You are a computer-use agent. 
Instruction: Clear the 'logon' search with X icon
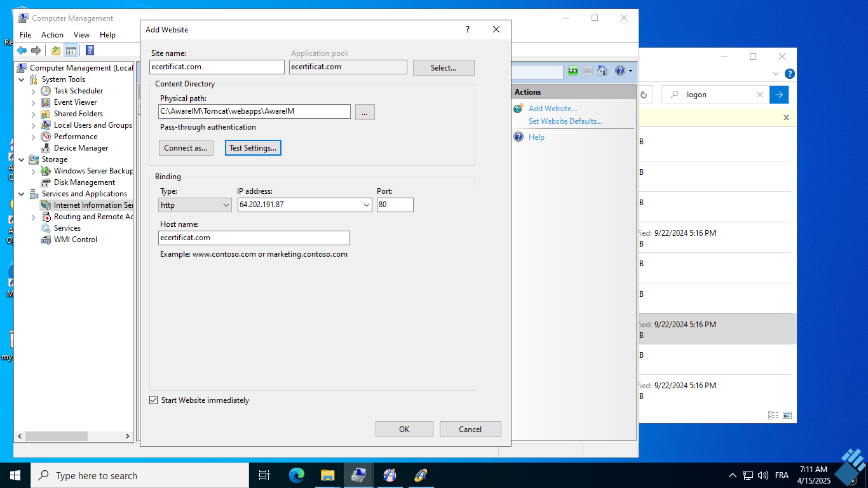click(x=759, y=95)
